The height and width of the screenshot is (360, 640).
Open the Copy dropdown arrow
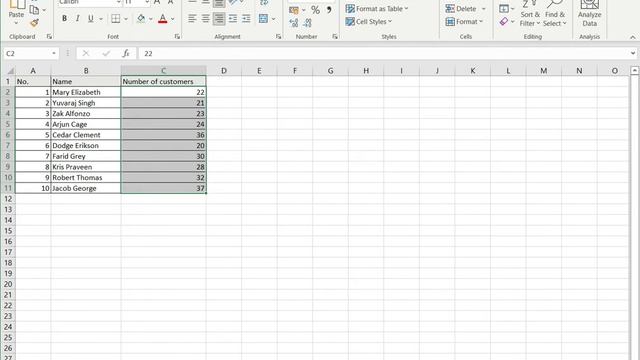pyautogui.click(x=44, y=10)
